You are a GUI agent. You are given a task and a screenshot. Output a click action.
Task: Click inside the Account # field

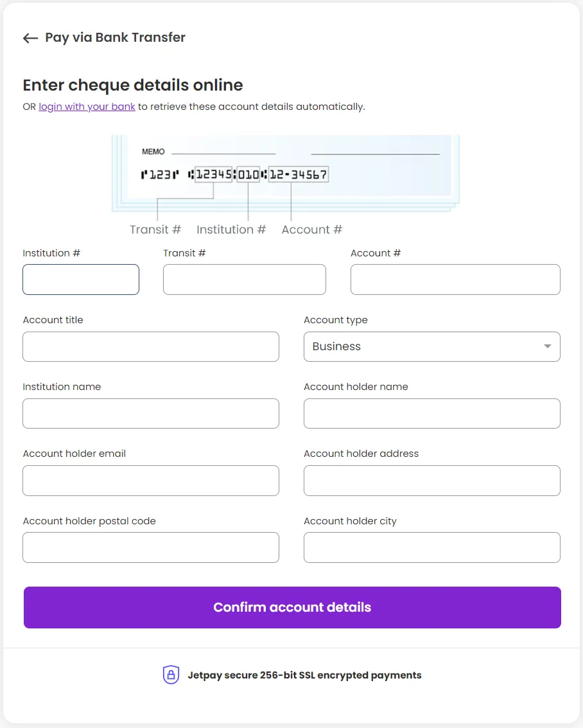point(455,279)
